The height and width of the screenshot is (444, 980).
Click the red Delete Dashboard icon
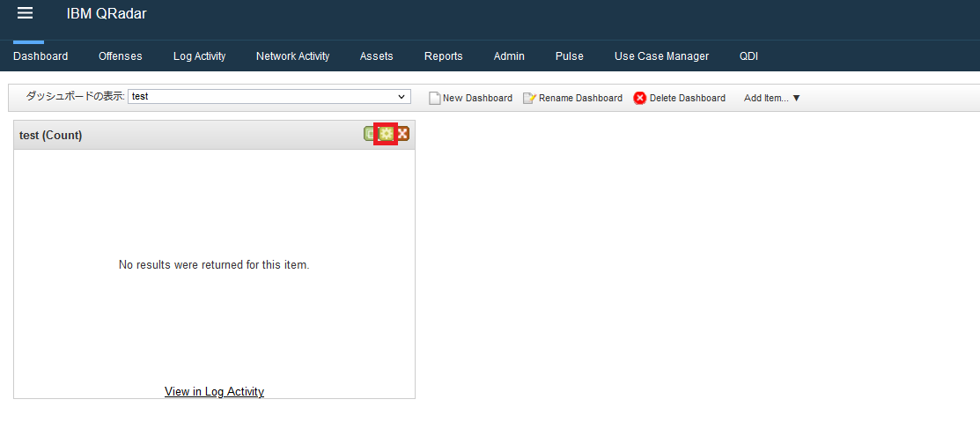coord(639,98)
